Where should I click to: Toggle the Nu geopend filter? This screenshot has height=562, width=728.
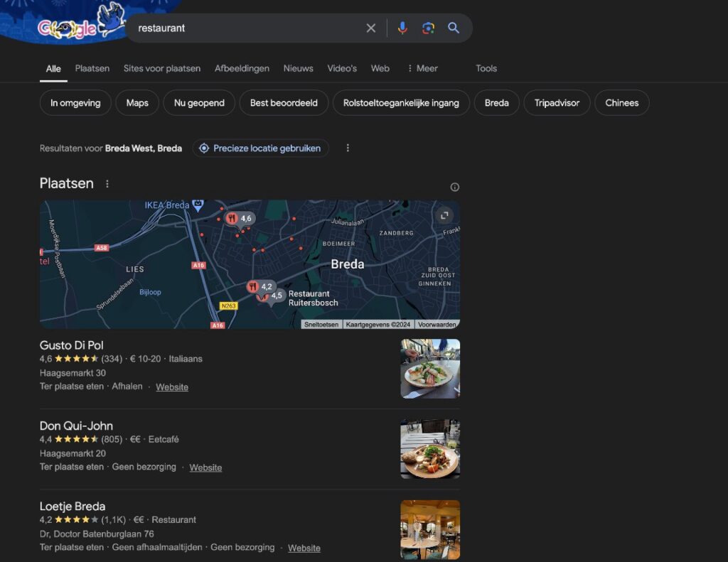[199, 103]
